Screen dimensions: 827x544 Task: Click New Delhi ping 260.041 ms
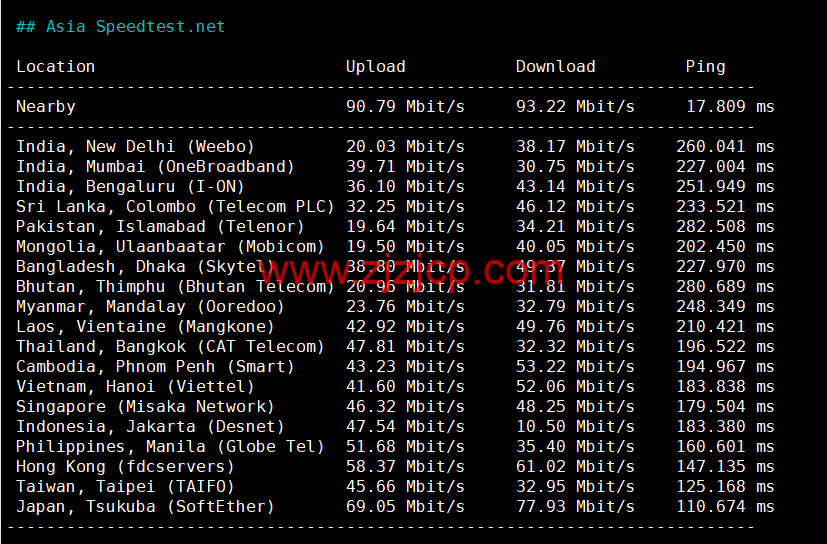pos(725,146)
